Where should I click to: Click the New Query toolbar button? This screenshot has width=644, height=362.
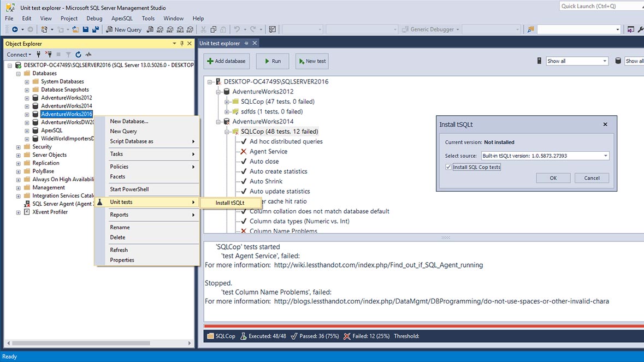pyautogui.click(x=123, y=29)
